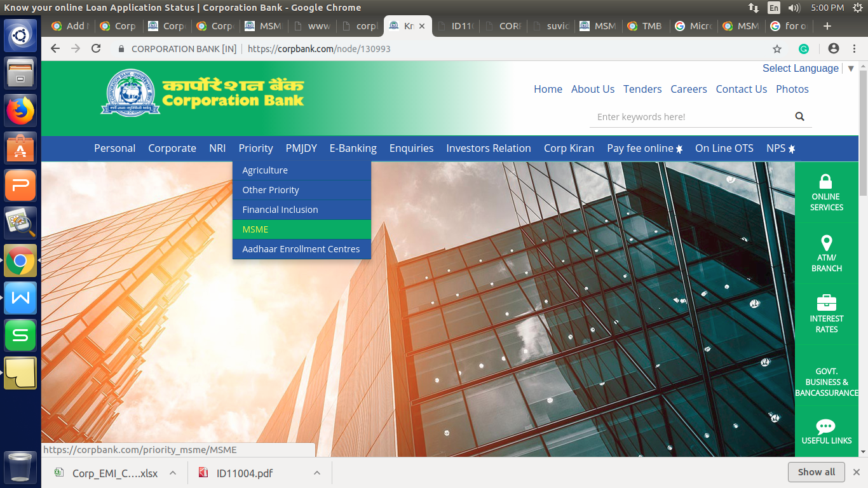868x488 pixels.
Task: Open Govt. Business & Bancassurance panel
Action: (x=826, y=376)
